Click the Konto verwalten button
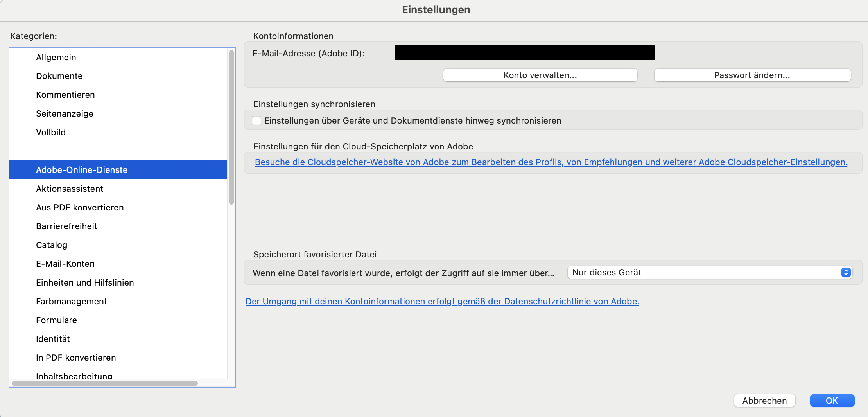 tap(540, 75)
